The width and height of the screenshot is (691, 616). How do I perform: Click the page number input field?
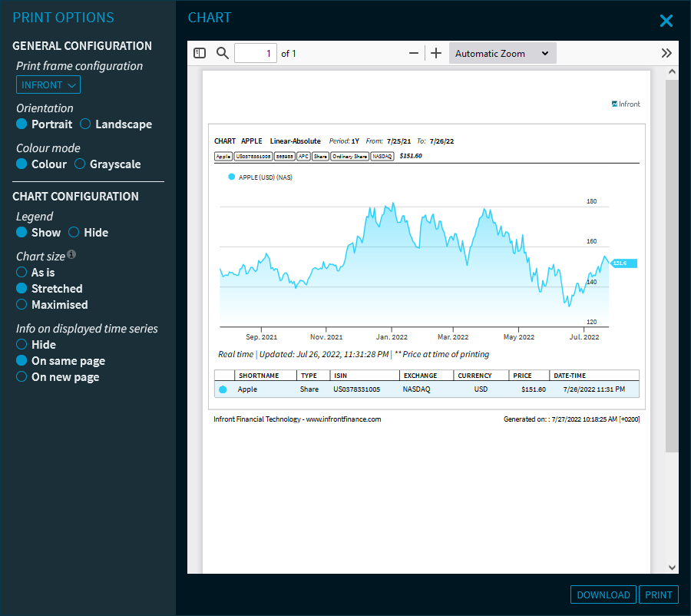pos(255,53)
